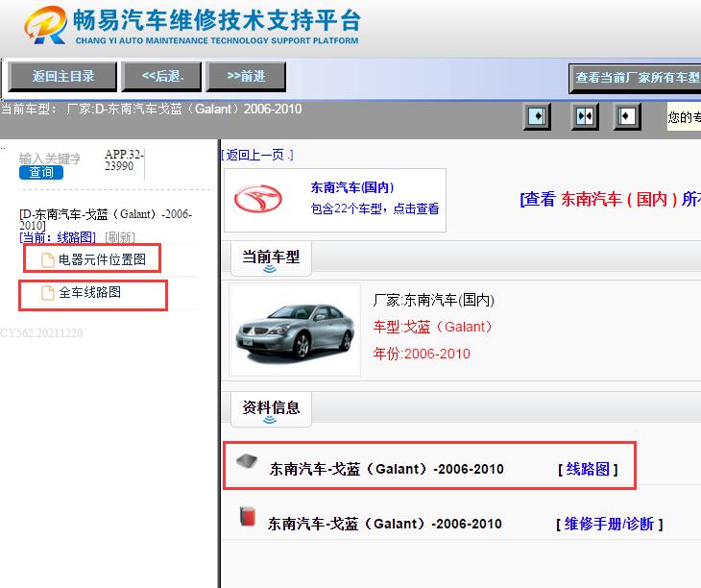
Task: Select the 当前车型 tab
Action: (271, 258)
